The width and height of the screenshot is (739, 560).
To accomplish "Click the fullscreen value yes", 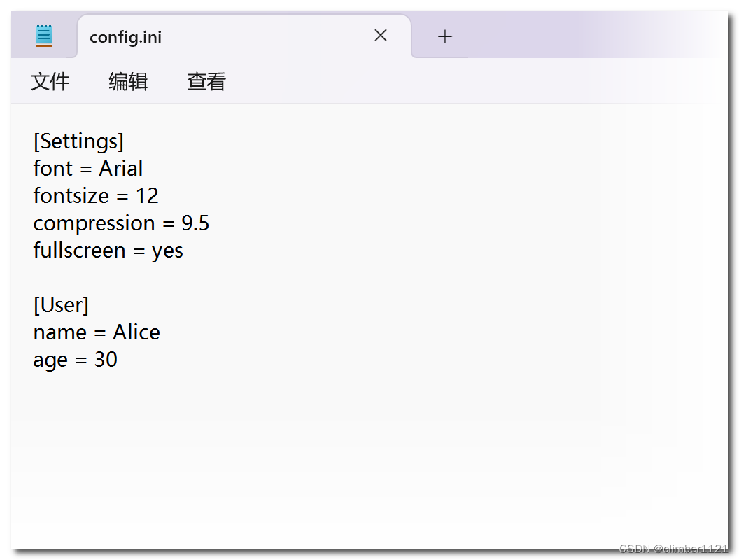I will (x=167, y=251).
